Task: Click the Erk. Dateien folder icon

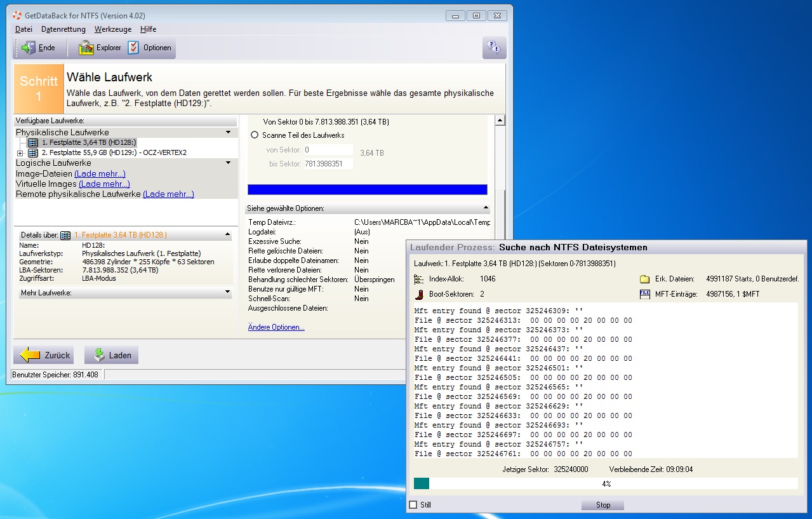Action: coord(644,279)
